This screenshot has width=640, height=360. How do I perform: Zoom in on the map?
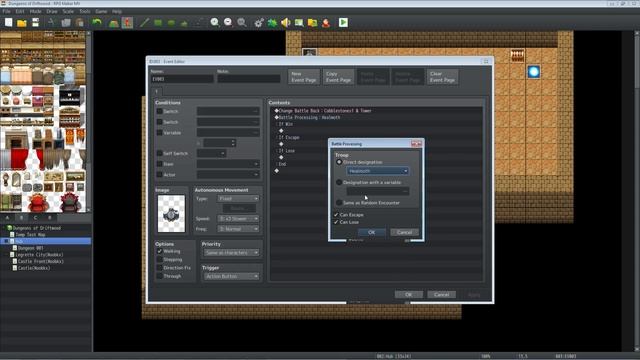click(215, 22)
